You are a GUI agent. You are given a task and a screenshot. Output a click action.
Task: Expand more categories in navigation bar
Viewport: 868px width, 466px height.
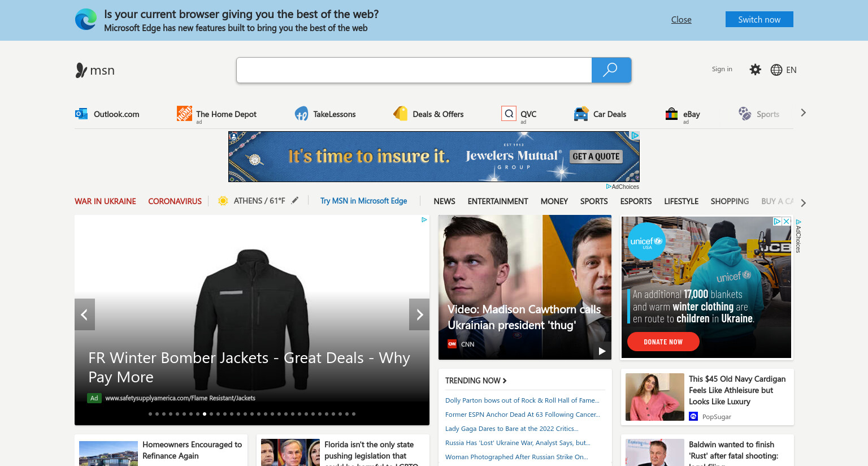click(x=803, y=202)
